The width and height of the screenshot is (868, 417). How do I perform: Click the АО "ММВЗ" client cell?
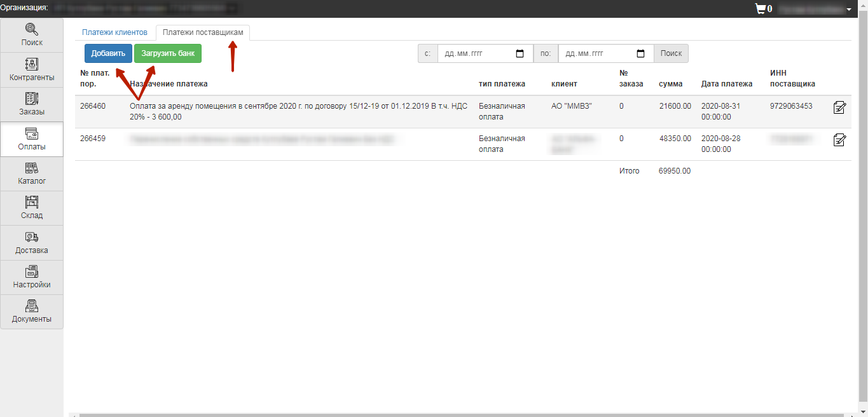point(572,106)
